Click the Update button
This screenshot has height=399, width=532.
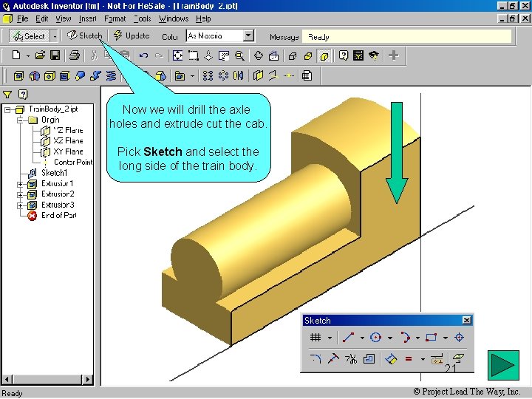(x=132, y=35)
